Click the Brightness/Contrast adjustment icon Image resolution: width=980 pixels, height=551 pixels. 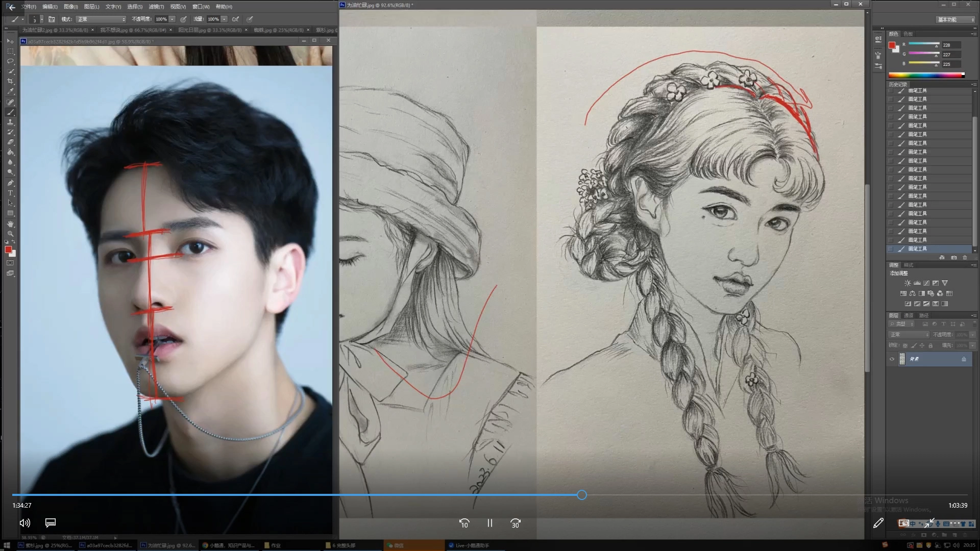tap(908, 283)
